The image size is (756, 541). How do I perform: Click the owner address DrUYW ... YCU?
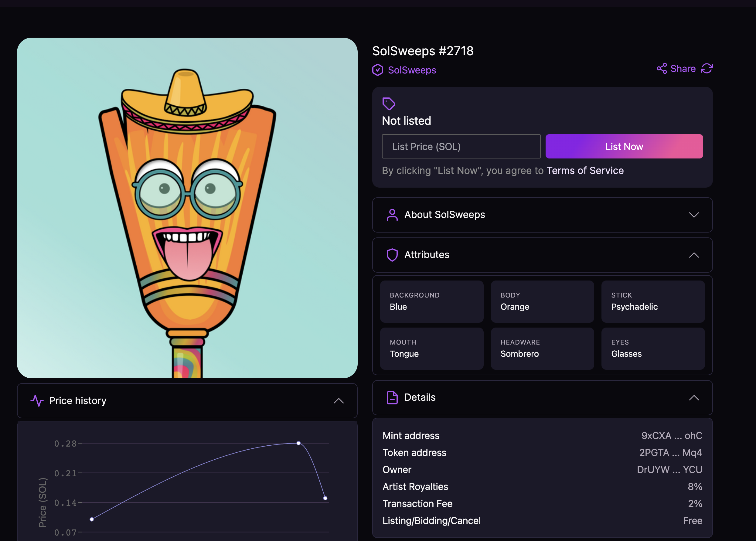[x=669, y=470]
